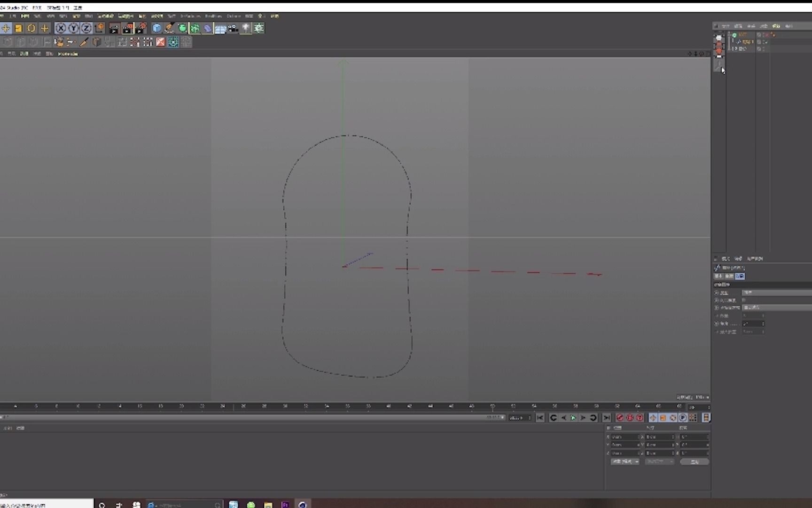Step forward one frame

[x=583, y=418]
